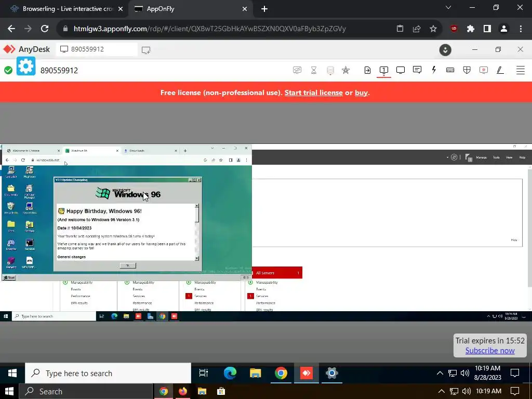Screen dimensions: 532x399
Task: Click the AnyDesk actions lightning bolt icon
Action: click(434, 70)
